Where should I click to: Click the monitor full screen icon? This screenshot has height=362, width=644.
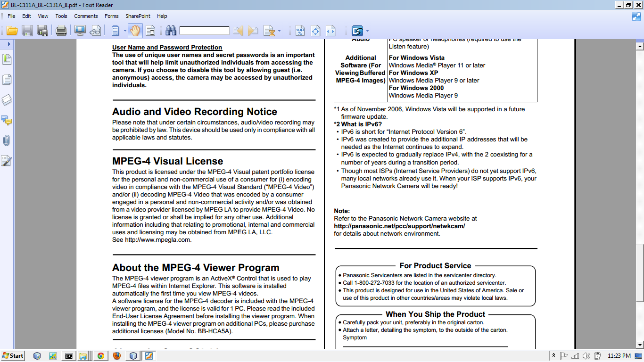80,31
